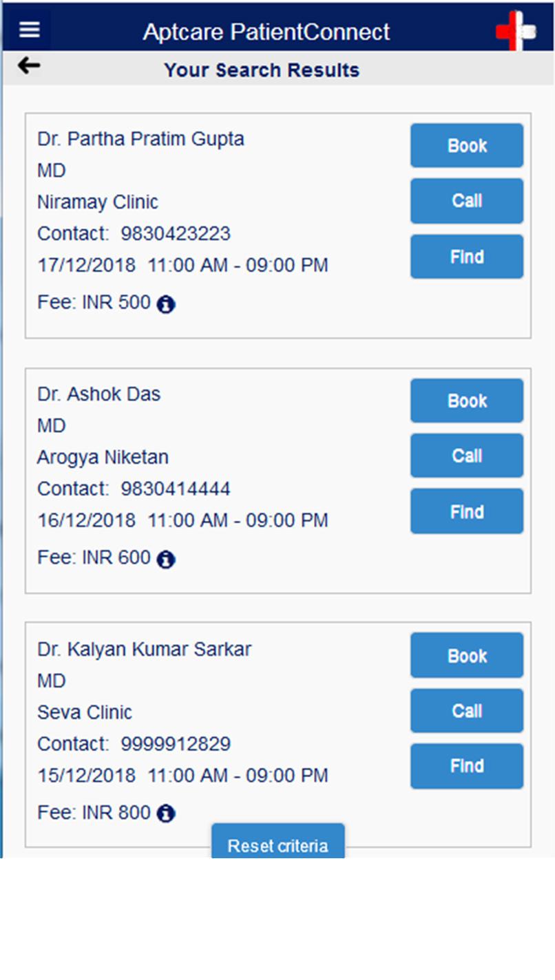Tap contact number 9999912829
The height and width of the screenshot is (980, 555).
coord(176,744)
